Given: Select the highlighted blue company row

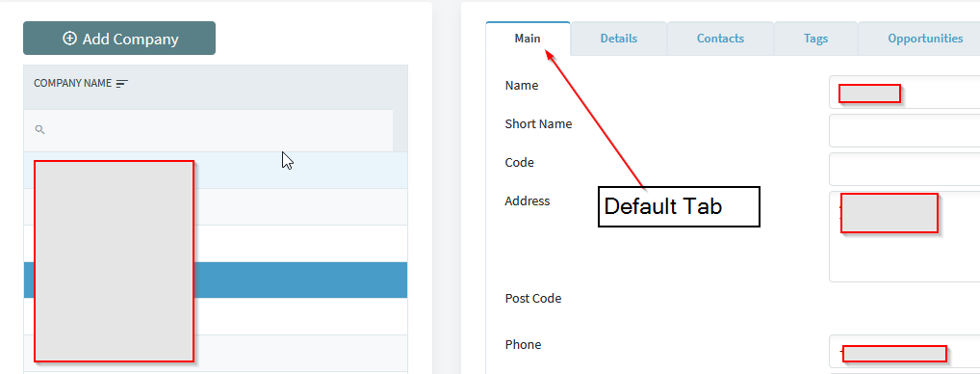Looking at the screenshot, I should pyautogui.click(x=216, y=280).
